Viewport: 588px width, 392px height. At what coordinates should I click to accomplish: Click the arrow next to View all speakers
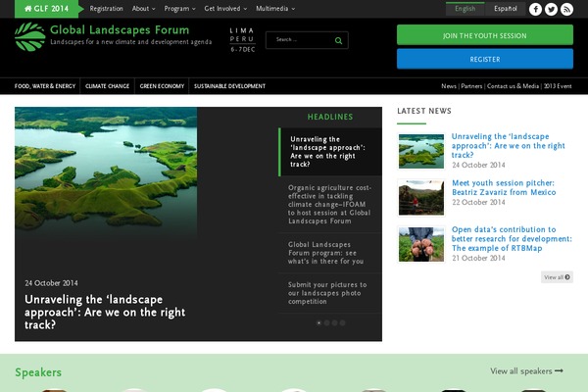tap(560, 371)
